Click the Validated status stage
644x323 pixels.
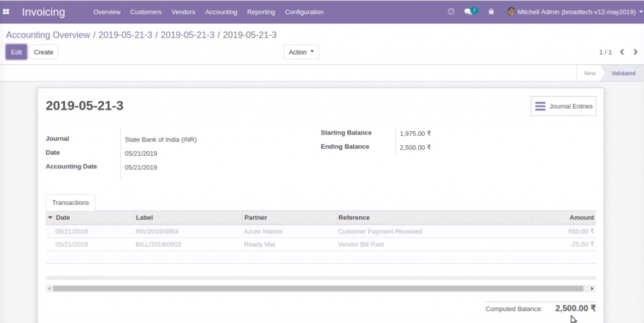[x=623, y=73]
